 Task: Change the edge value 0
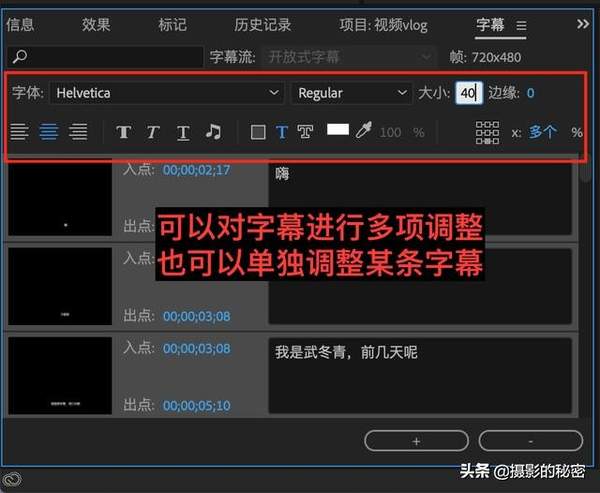530,93
